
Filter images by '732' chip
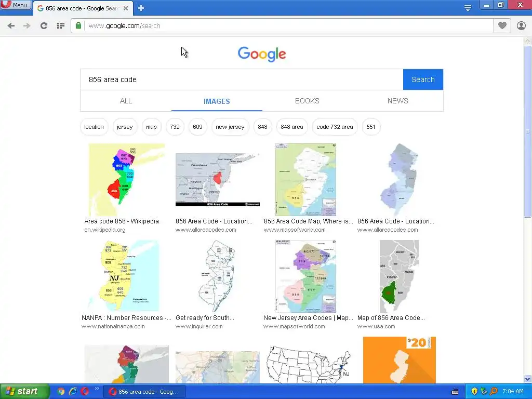tap(175, 127)
